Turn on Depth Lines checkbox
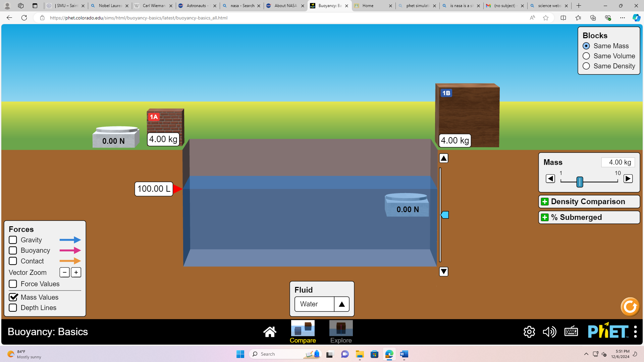The height and width of the screenshot is (362, 644). pos(13,308)
